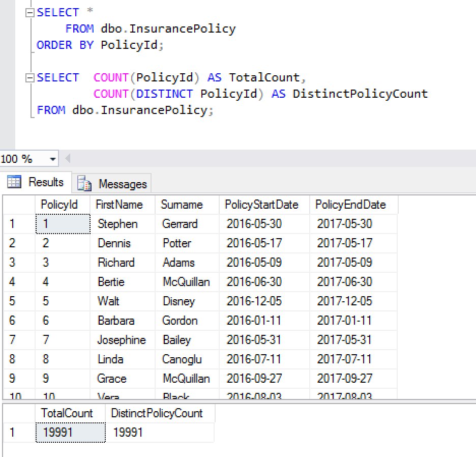Select the TotalCount column header

(x=70, y=413)
